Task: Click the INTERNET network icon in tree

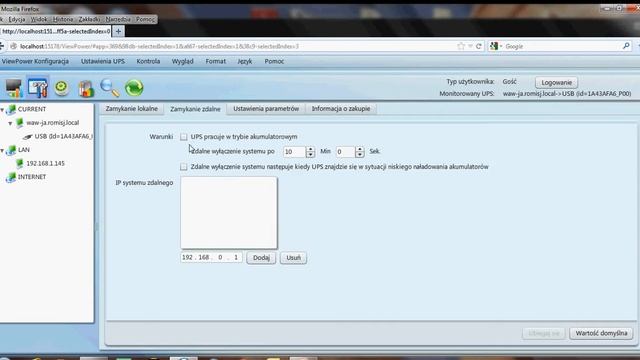Action: [11, 177]
